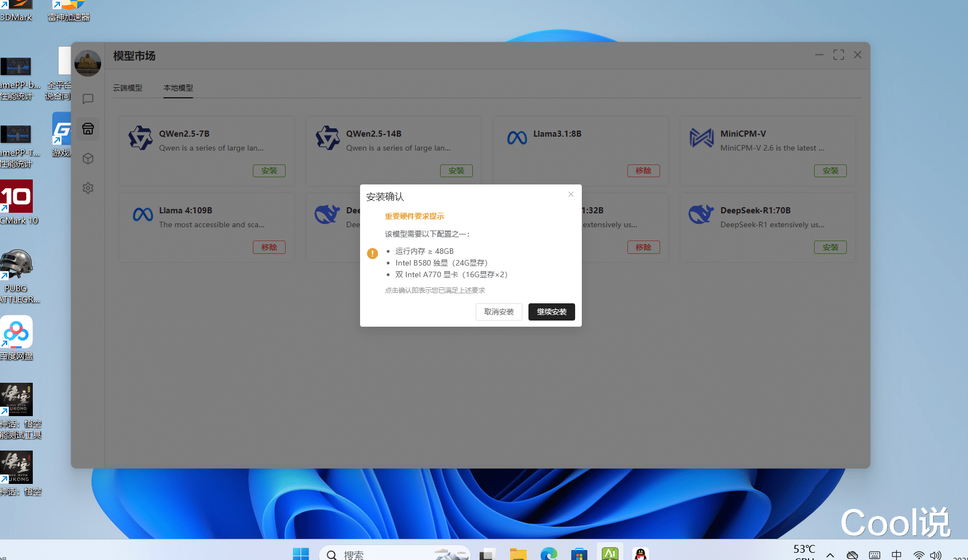Open the model market store icon in sidebar
This screenshot has height=560, width=968.
[88, 129]
